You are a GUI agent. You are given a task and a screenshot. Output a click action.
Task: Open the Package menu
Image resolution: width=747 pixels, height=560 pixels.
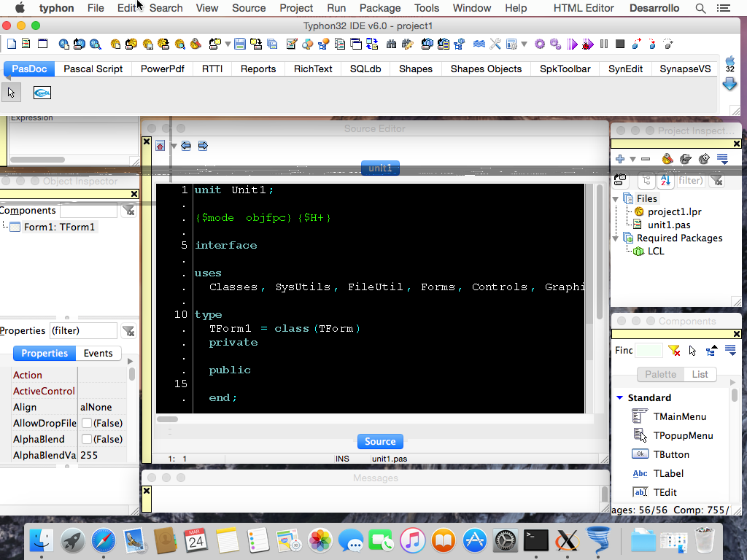click(380, 8)
